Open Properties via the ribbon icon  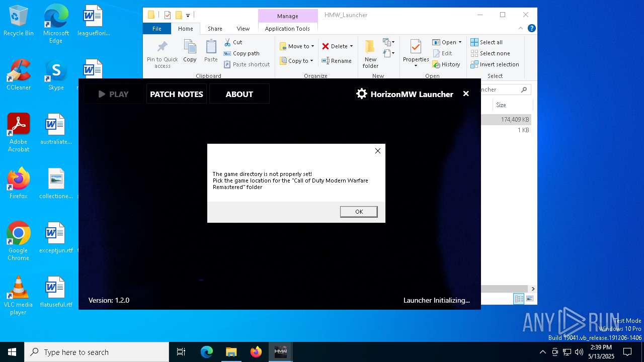416,47
